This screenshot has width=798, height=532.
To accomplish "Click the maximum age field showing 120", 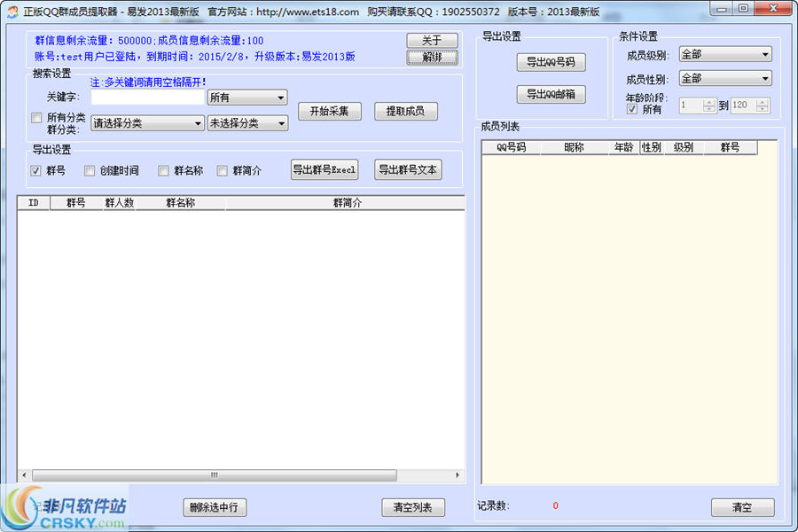I will click(x=744, y=106).
